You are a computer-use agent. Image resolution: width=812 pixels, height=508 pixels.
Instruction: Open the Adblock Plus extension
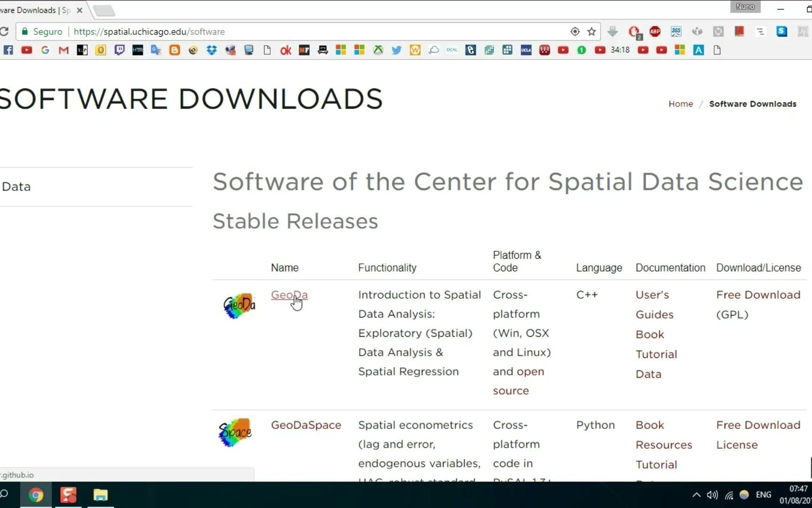click(655, 32)
